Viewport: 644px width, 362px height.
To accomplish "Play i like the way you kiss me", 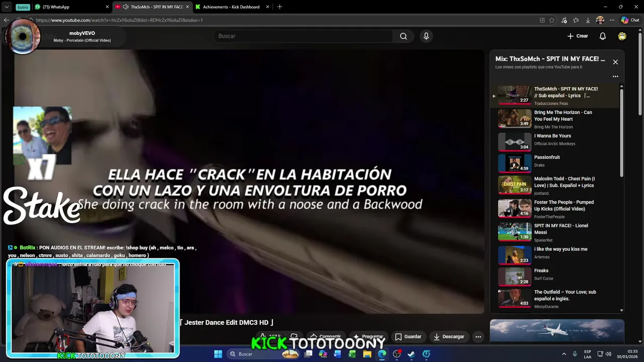I will pos(553,254).
